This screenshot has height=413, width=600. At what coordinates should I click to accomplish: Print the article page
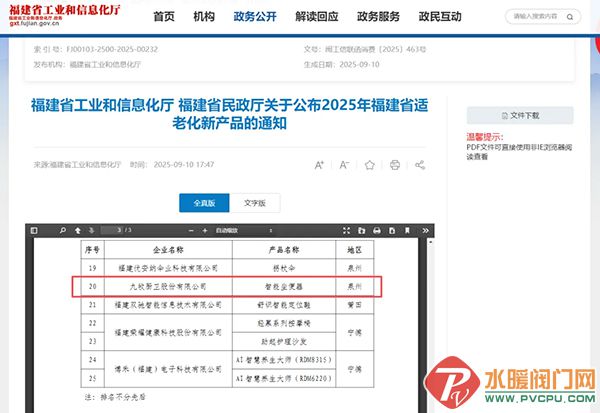pyautogui.click(x=395, y=165)
